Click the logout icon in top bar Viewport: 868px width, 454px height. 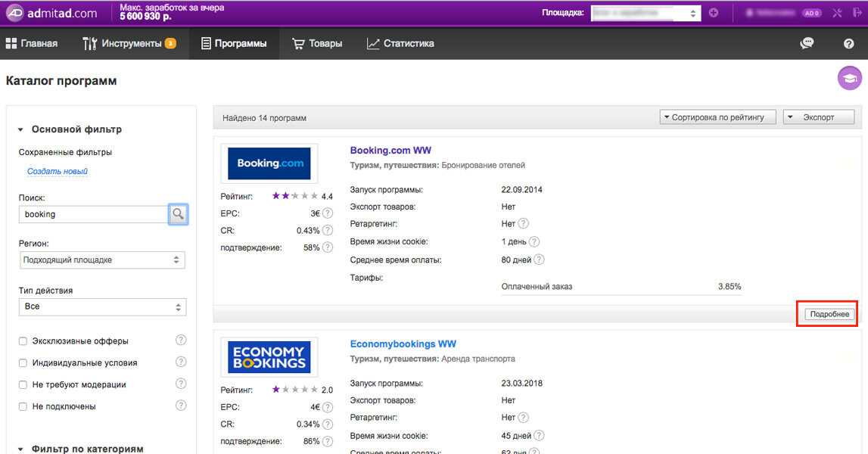tap(857, 13)
